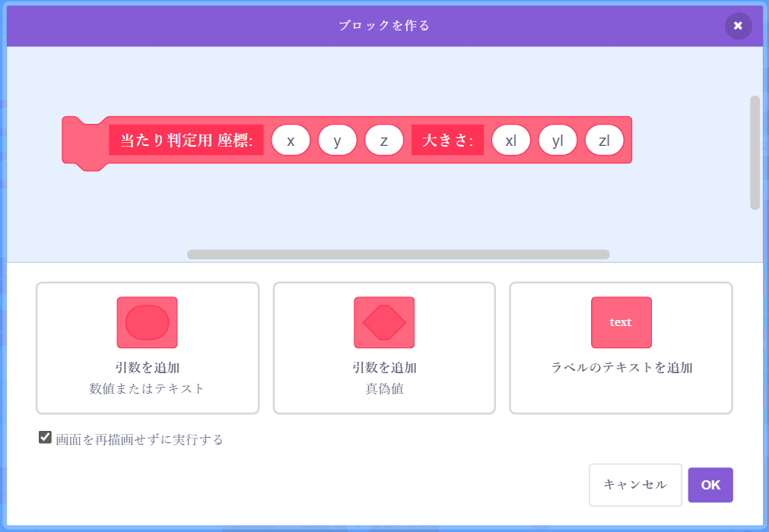Select the z argument field in the block

tap(383, 141)
